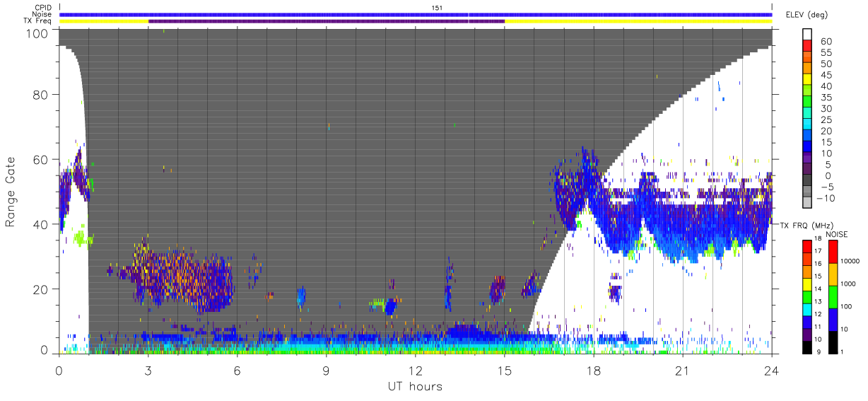Click the NOISE legend title
The width and height of the screenshot is (868, 401).
[x=836, y=234]
